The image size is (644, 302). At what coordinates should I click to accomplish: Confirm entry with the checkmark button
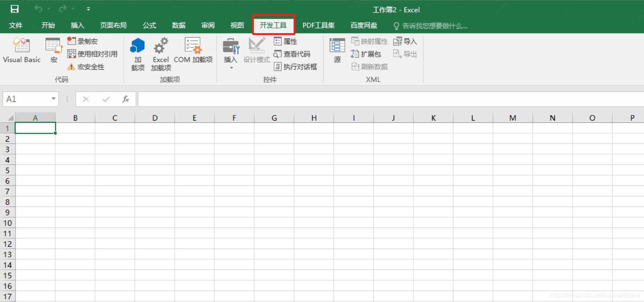click(106, 99)
